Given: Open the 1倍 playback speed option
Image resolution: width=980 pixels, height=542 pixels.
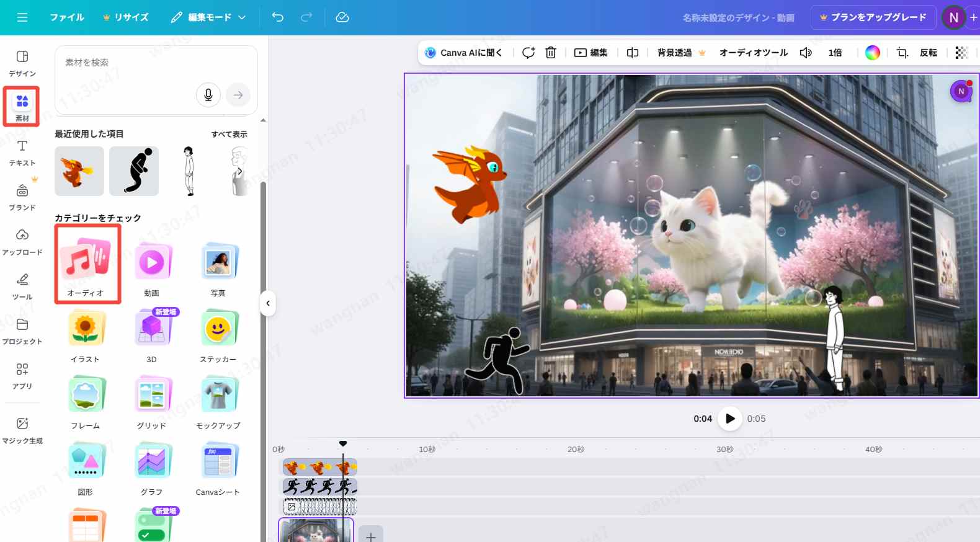Looking at the screenshot, I should (835, 53).
